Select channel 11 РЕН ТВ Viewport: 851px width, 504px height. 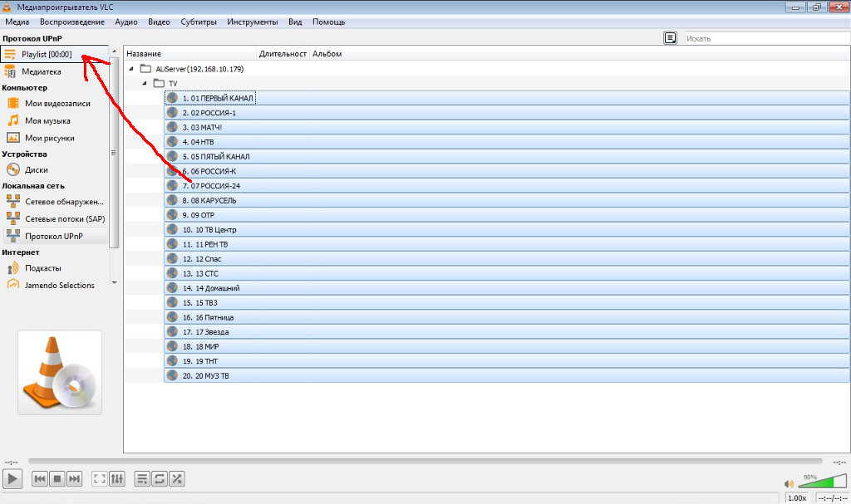(x=507, y=244)
